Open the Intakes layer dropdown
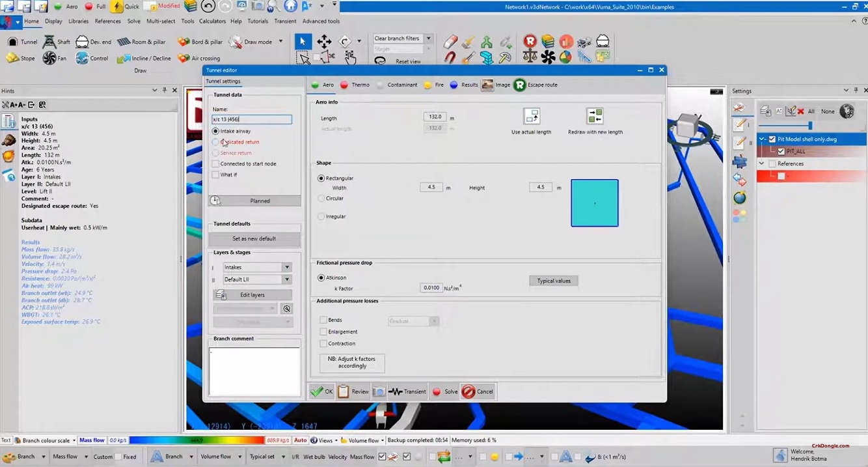Image resolution: width=868 pixels, height=467 pixels. coord(286,267)
